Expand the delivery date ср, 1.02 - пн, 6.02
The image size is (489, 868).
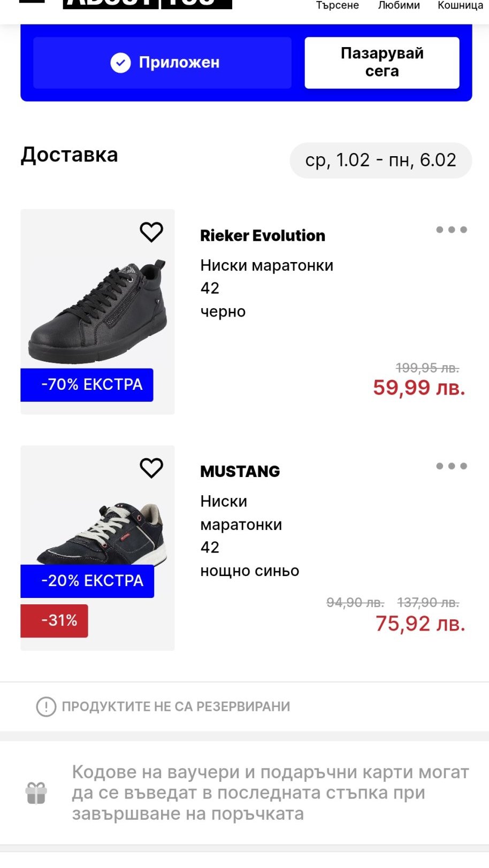pyautogui.click(x=380, y=160)
